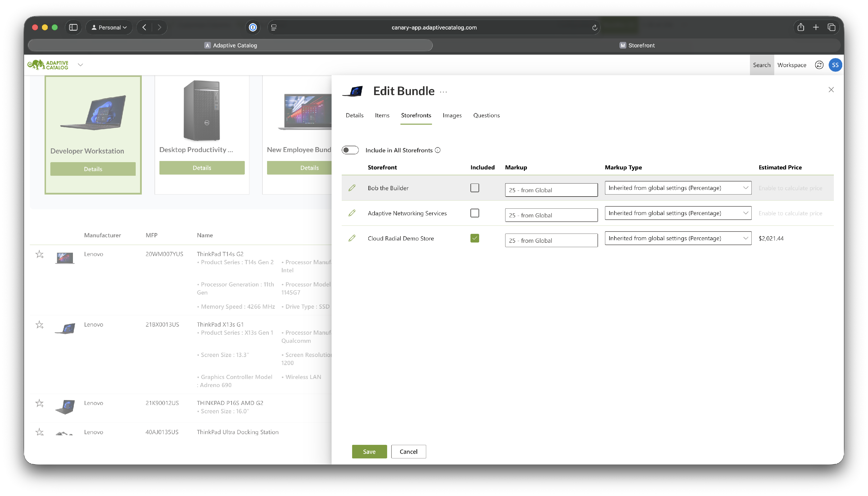Click Markup field for Bob the Builder
Screen dimensions: 868x496
pyautogui.click(x=551, y=190)
